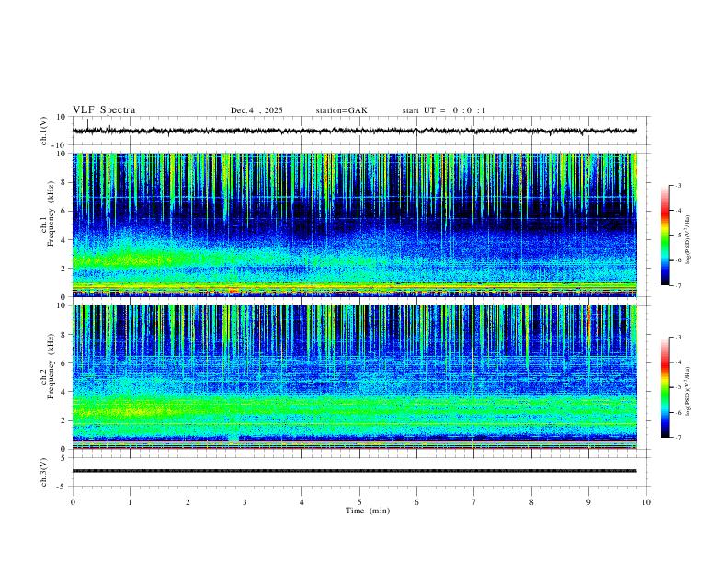This screenshot has width=728, height=563.
Task: Click the "station=GAK" header label
Action: [341, 110]
